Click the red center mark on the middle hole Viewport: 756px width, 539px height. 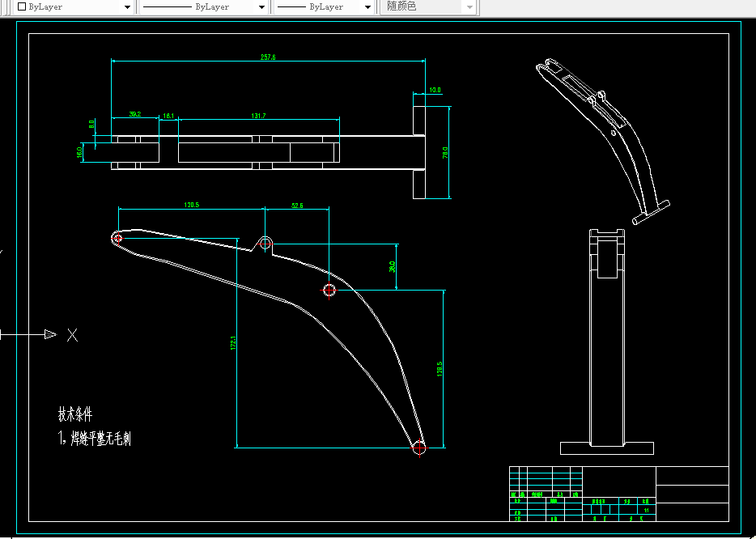click(x=329, y=291)
